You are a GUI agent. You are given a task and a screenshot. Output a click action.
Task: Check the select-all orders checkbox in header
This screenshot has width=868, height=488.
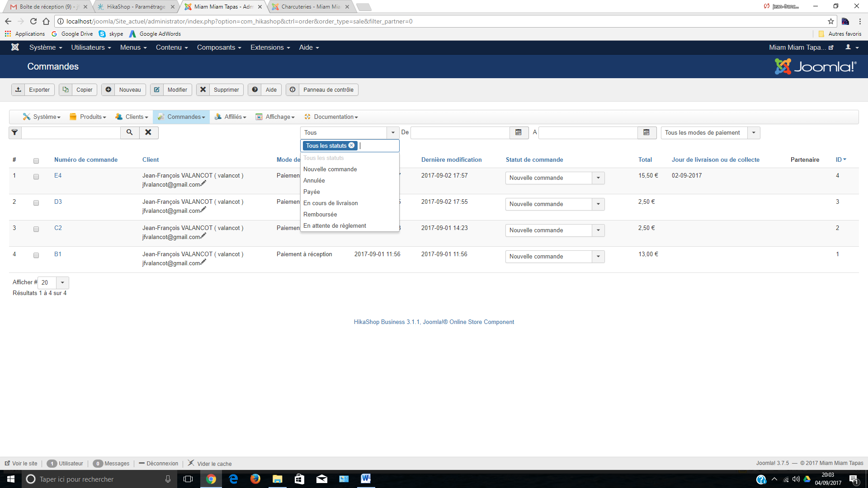pyautogui.click(x=36, y=160)
